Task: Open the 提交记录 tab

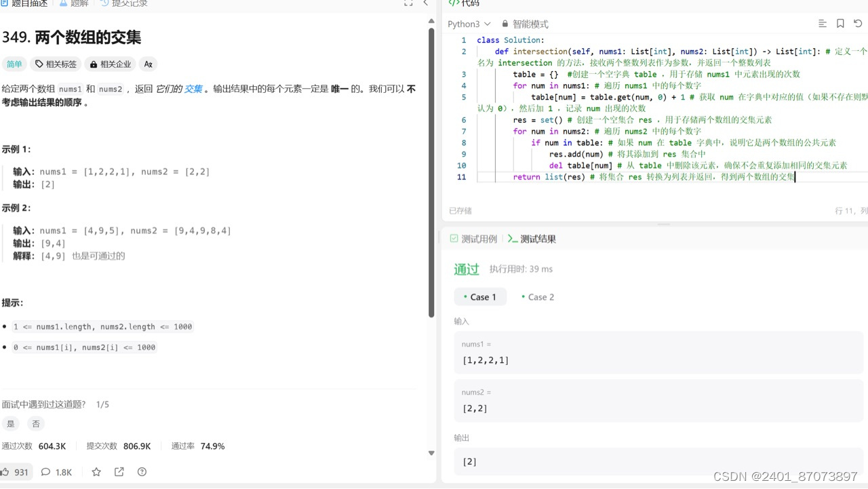Action: pos(123,3)
